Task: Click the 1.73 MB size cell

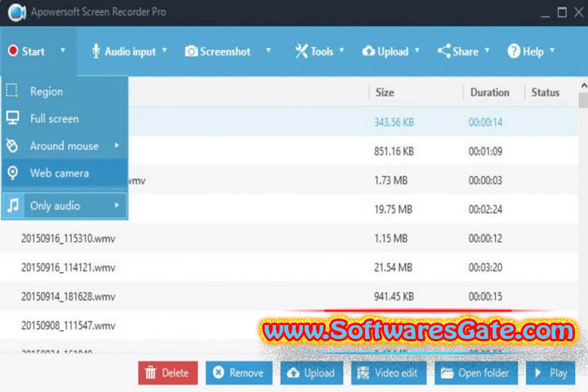Action: [390, 180]
